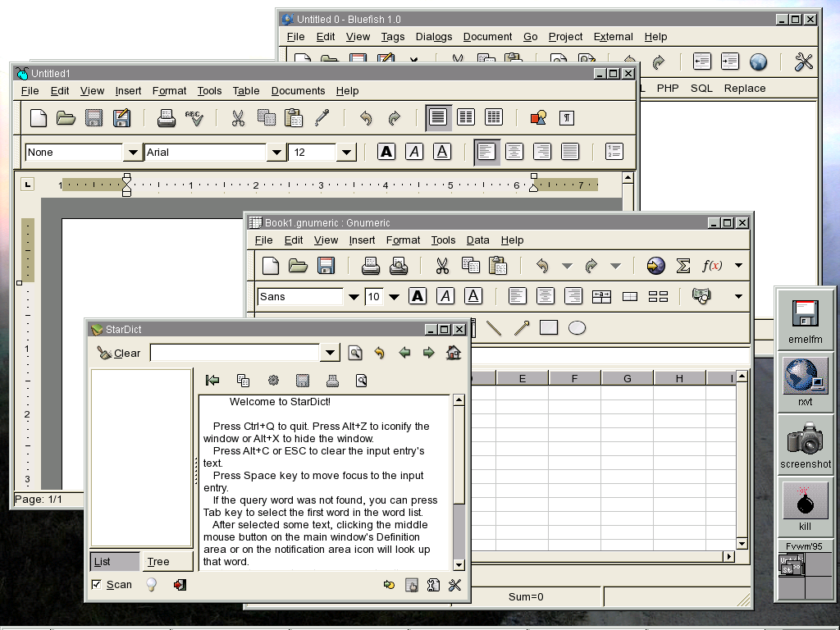This screenshot has height=630, width=840.
Task: Launch rxvt terminal from side panel
Action: [806, 381]
